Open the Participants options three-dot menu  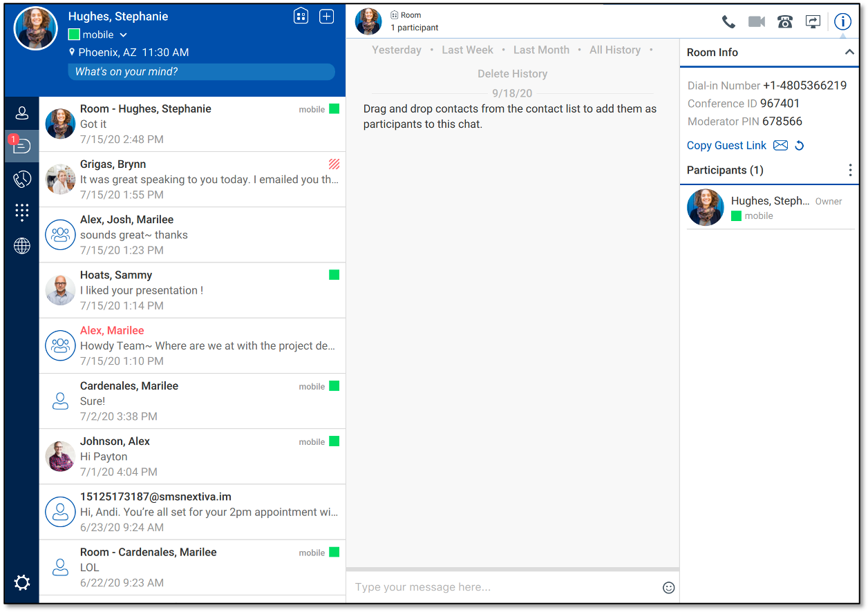tap(850, 170)
